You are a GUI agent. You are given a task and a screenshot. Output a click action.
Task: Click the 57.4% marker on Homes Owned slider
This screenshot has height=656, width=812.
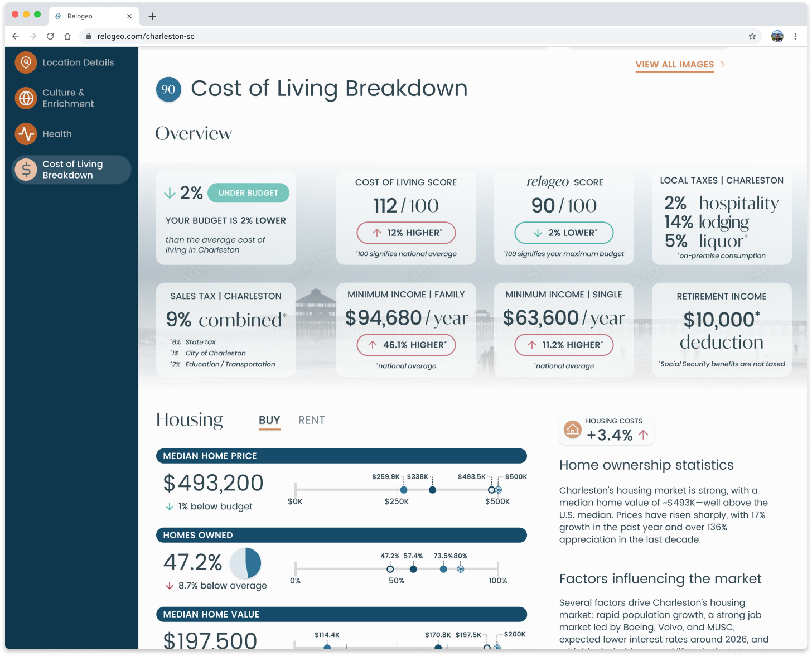coord(413,569)
